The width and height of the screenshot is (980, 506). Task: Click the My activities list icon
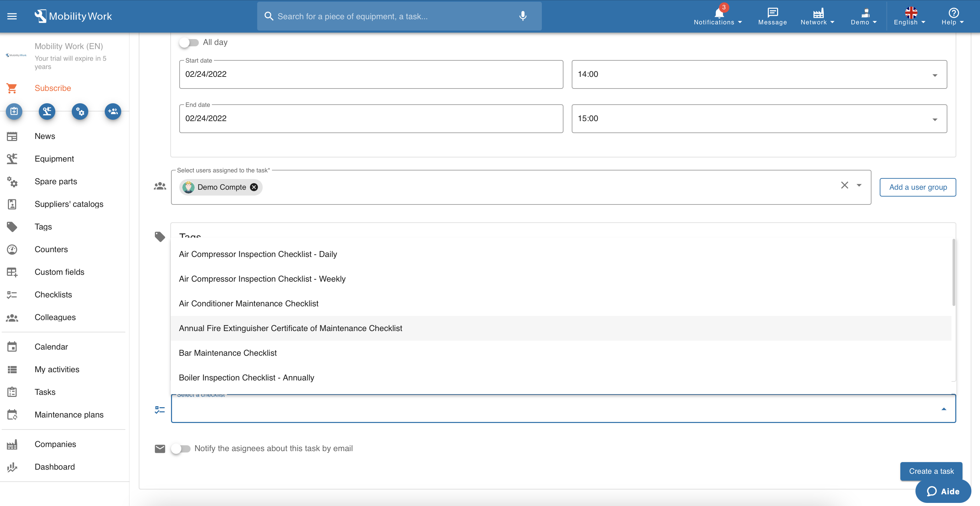coord(12,369)
